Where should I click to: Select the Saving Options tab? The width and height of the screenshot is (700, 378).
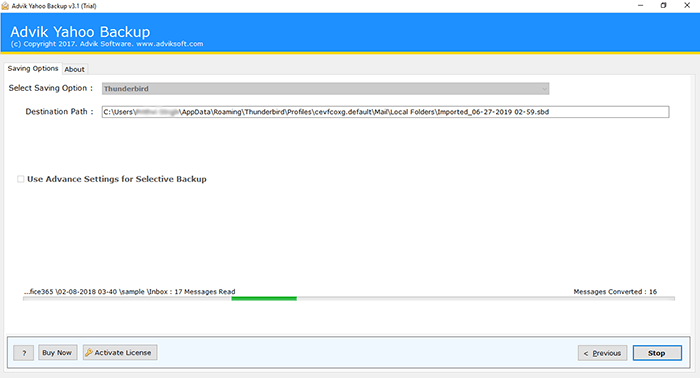pyautogui.click(x=33, y=68)
